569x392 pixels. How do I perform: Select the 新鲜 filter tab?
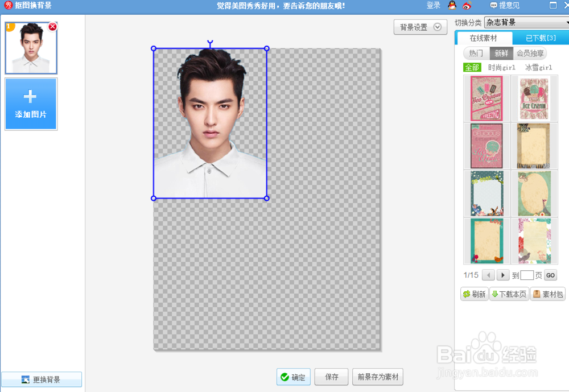click(501, 53)
